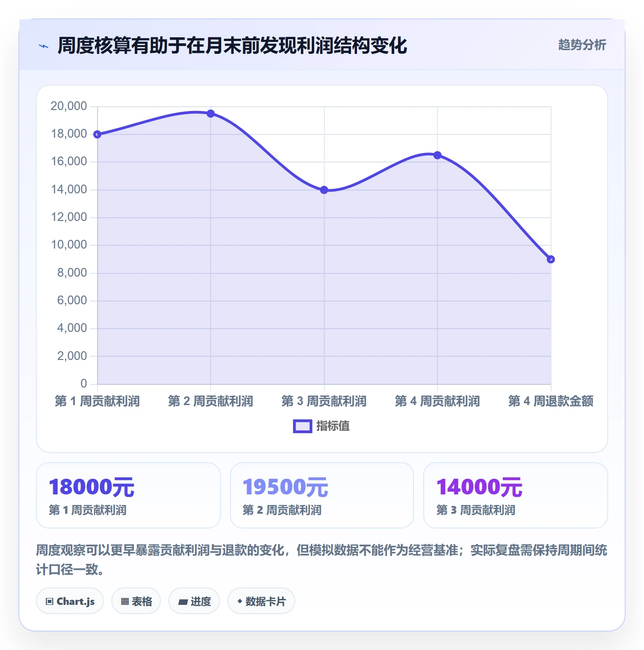Click the y-axis value 10,000
644x650 pixels.
69,245
